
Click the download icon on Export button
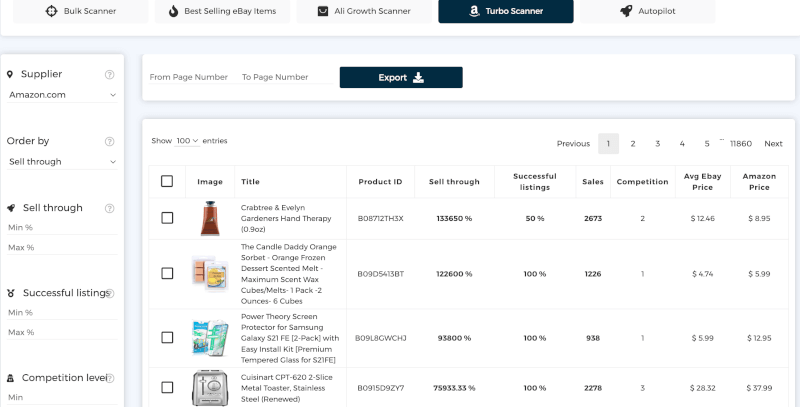point(418,78)
